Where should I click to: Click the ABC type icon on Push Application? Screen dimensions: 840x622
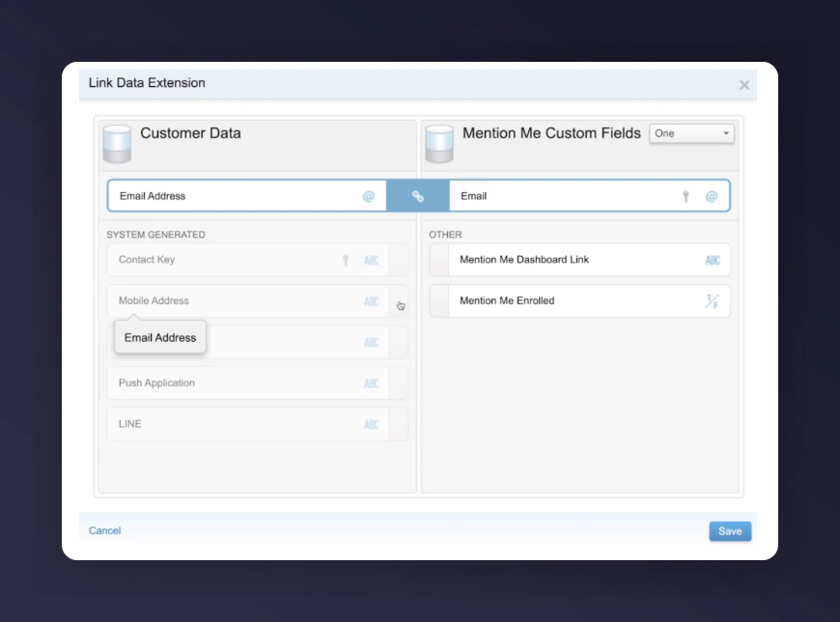[372, 383]
